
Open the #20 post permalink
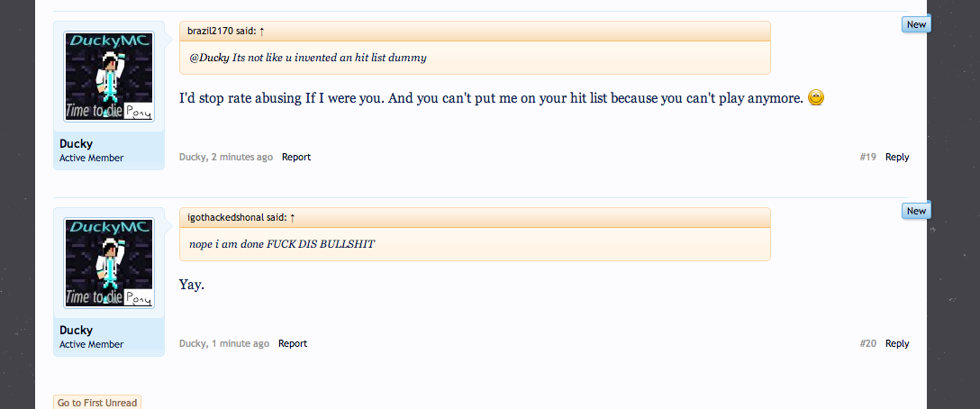(868, 343)
